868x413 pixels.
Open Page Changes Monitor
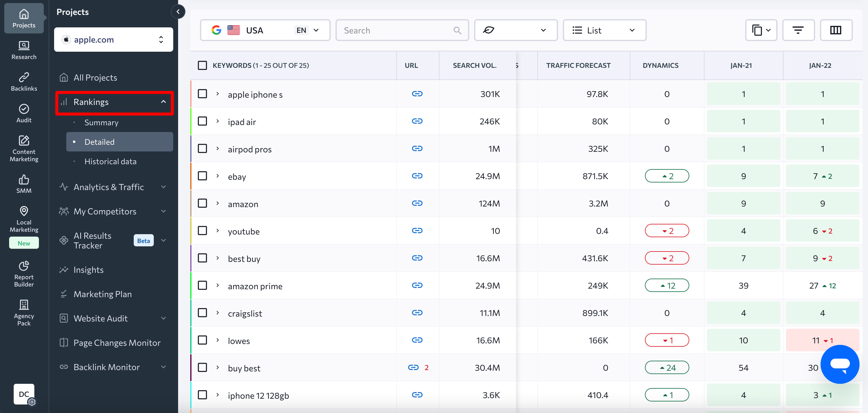coord(117,342)
